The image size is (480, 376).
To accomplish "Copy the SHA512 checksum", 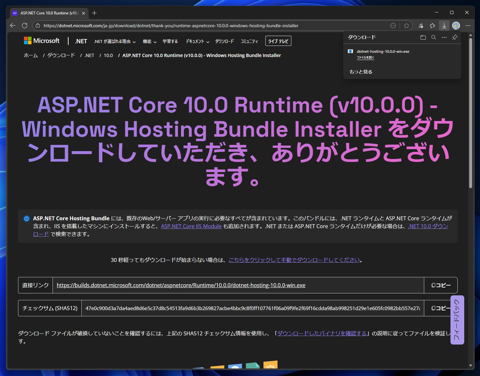I will point(441,308).
